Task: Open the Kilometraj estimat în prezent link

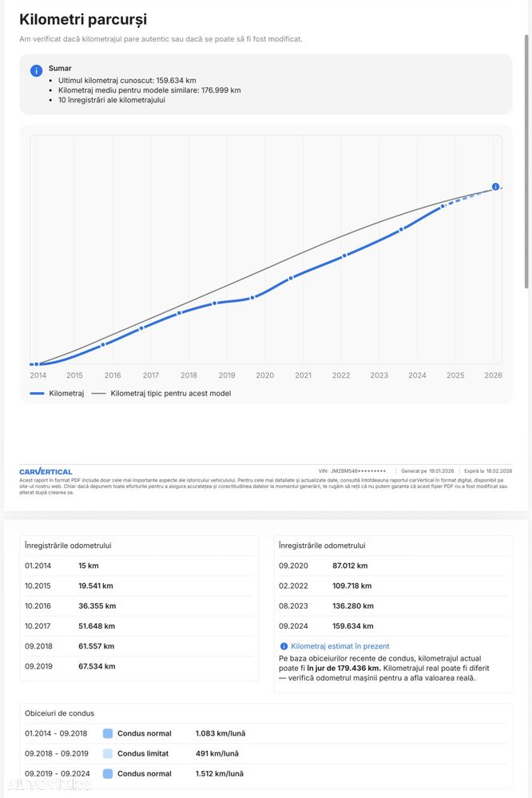Action: (340, 646)
